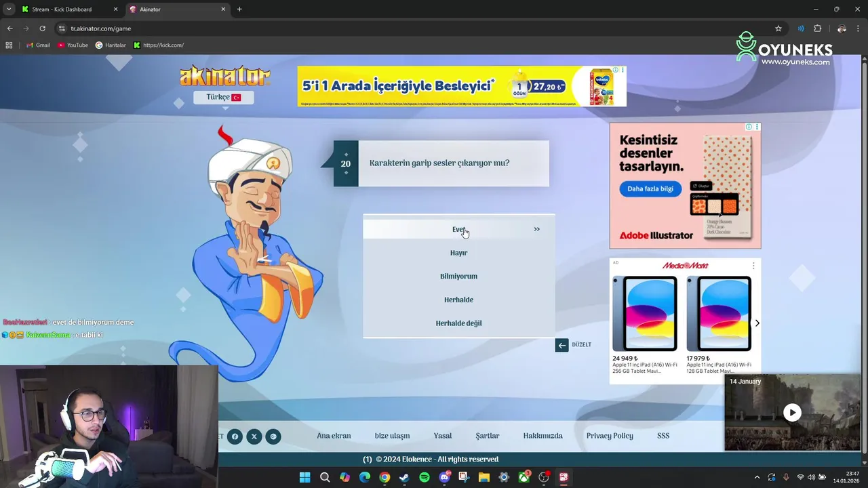Open Steam from the taskbar

pos(404,477)
